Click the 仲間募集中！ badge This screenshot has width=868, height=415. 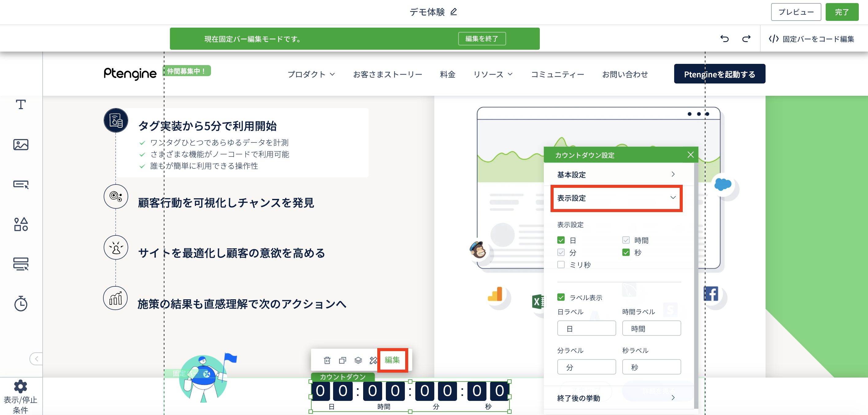[x=187, y=71]
